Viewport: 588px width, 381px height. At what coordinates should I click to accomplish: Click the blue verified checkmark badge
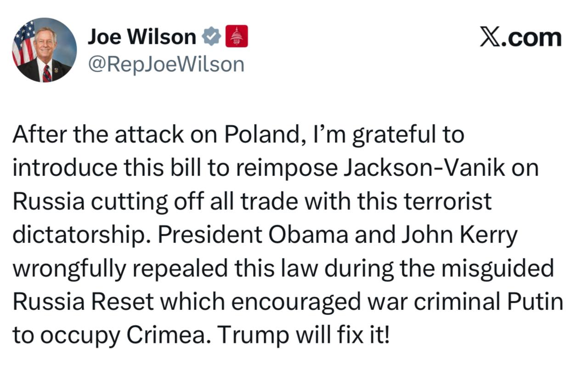(211, 37)
